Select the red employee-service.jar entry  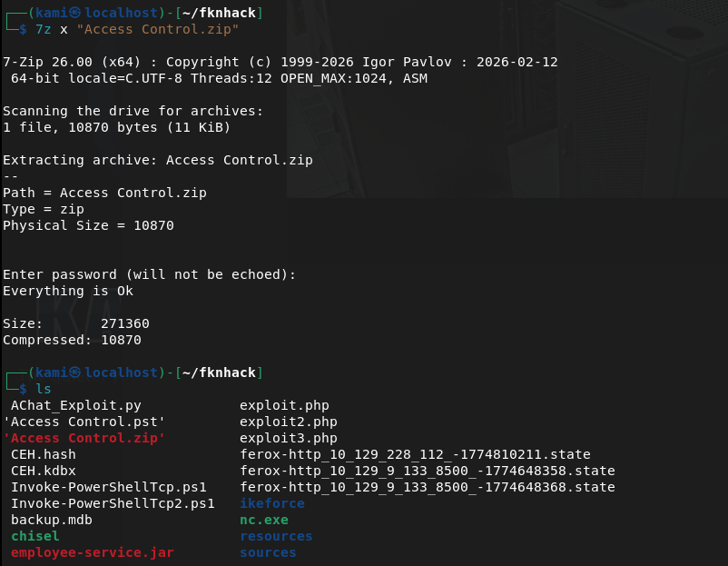(93, 552)
